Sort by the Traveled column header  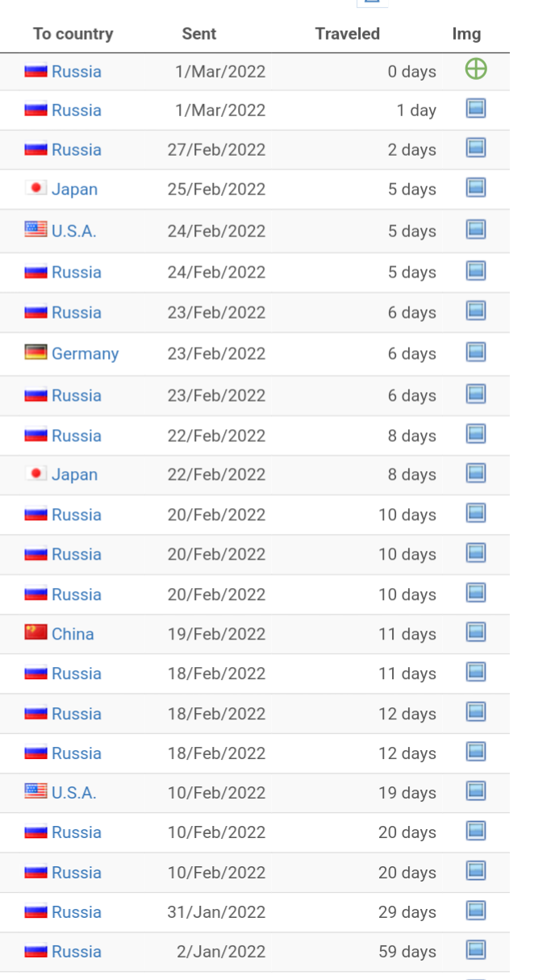348,34
